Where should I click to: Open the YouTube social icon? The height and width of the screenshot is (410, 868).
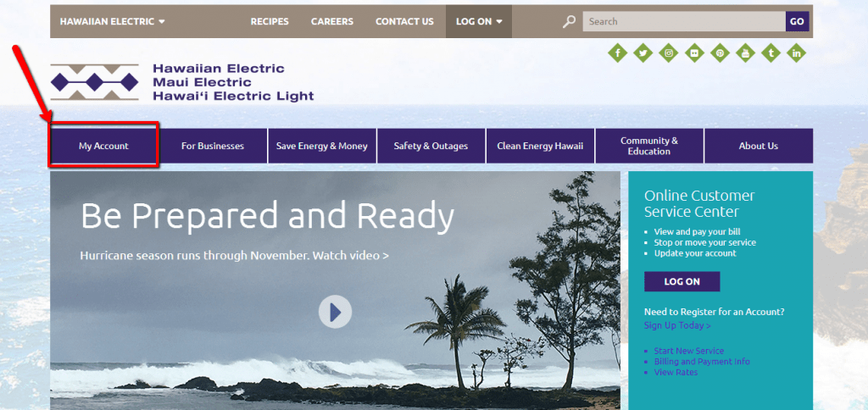[746, 53]
